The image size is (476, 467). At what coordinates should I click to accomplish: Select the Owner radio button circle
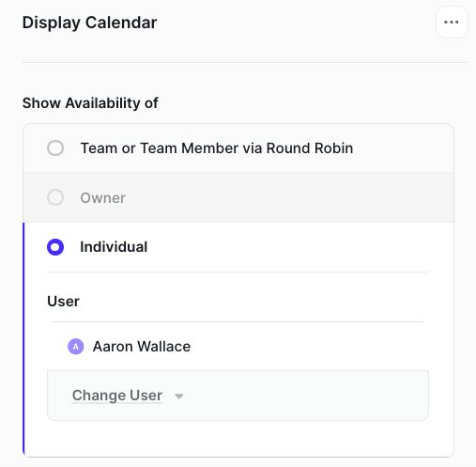click(55, 197)
